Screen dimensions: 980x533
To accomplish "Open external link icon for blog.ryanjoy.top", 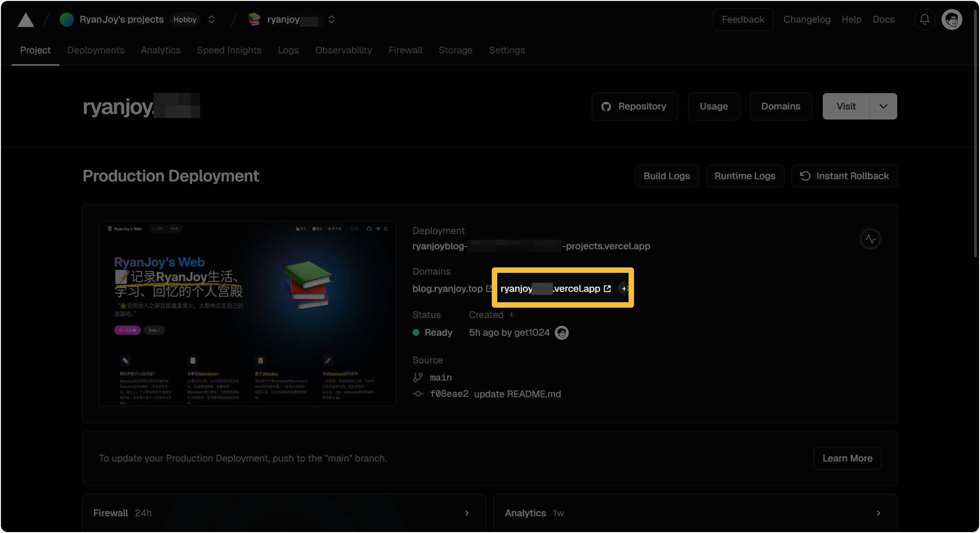I will tap(489, 288).
